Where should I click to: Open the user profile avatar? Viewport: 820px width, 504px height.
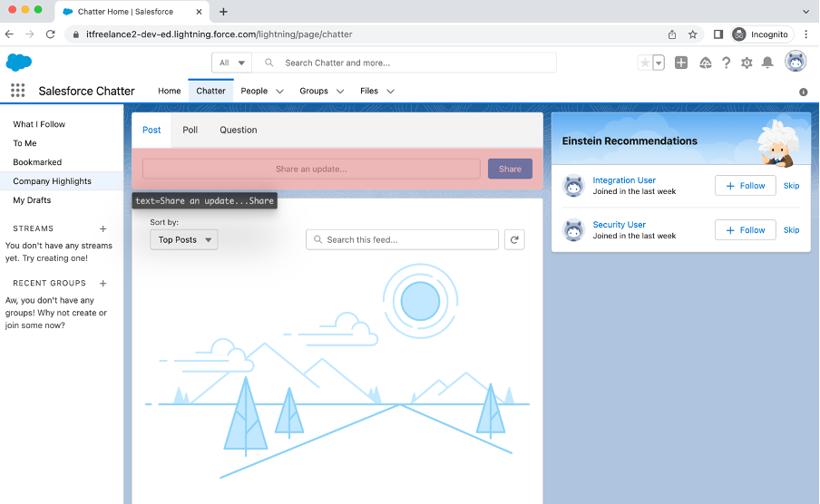click(796, 62)
